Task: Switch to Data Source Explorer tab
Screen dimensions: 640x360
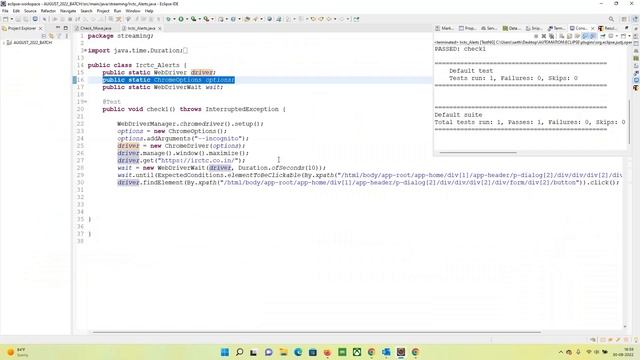Action: tap(511, 28)
